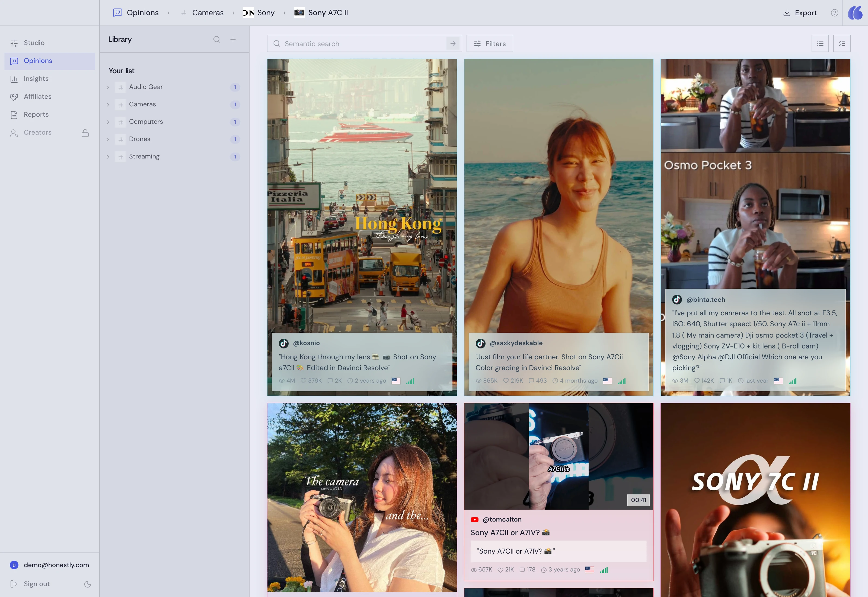
Task: Click 3M views on @binta.tech card
Action: (x=680, y=381)
